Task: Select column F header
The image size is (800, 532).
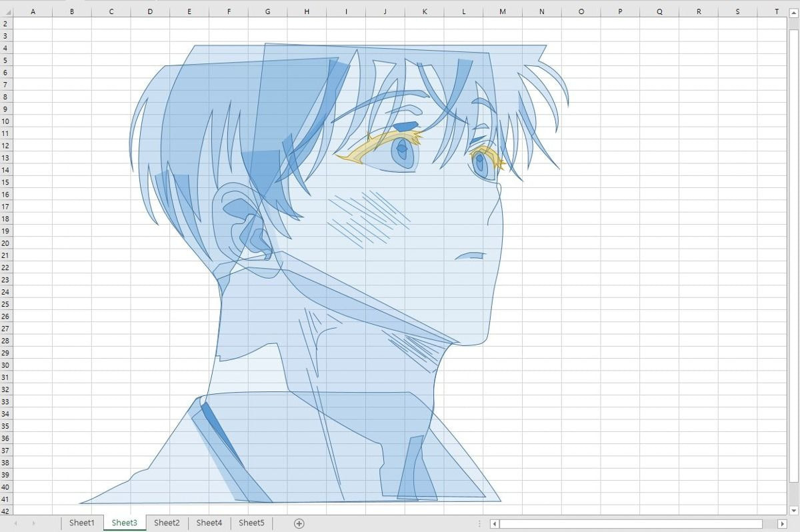Action: tap(229, 11)
